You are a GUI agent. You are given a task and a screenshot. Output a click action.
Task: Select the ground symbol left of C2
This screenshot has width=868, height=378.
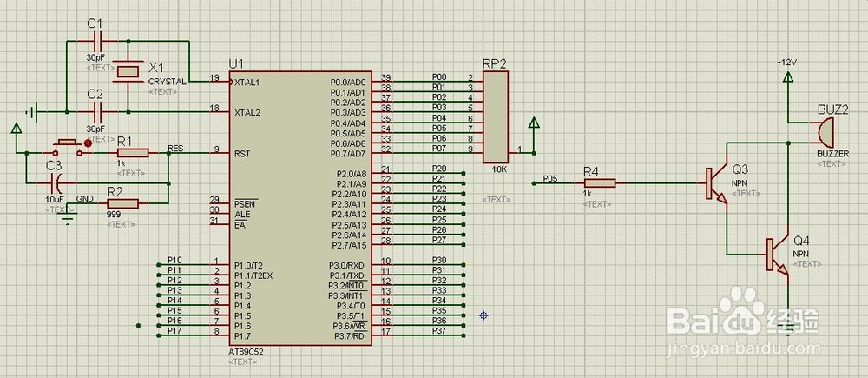click(32, 112)
